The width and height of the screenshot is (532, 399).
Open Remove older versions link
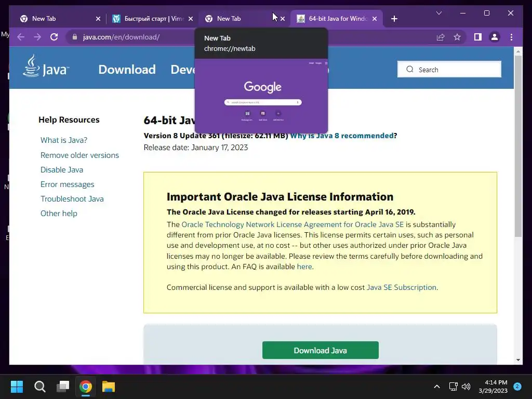[79, 155]
